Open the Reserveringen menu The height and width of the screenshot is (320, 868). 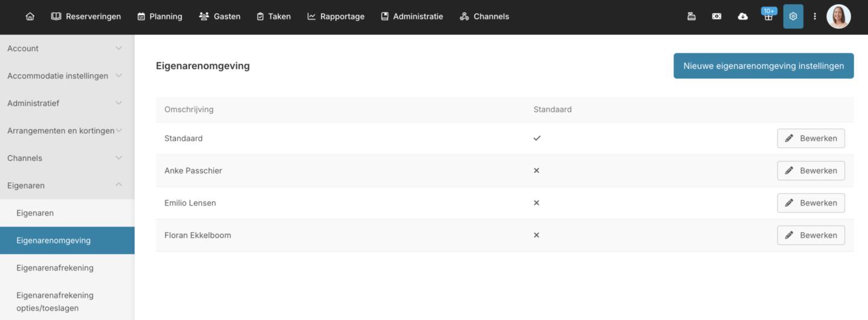click(x=86, y=16)
